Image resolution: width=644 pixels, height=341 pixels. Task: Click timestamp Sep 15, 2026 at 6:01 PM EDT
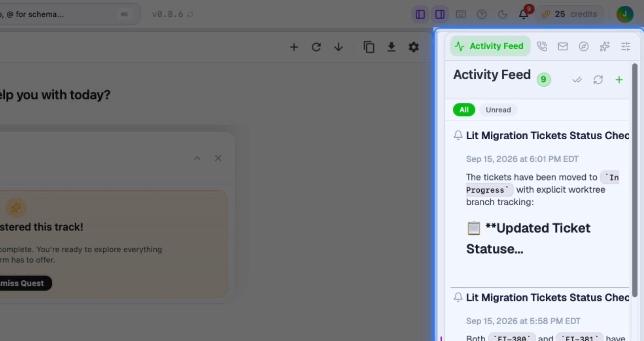click(x=522, y=159)
